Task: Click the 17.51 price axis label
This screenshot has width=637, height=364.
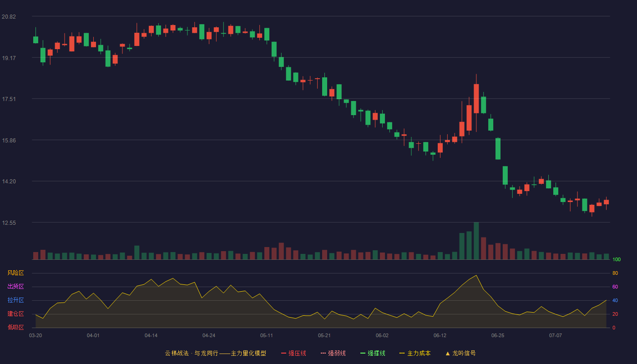Action: [x=9, y=99]
